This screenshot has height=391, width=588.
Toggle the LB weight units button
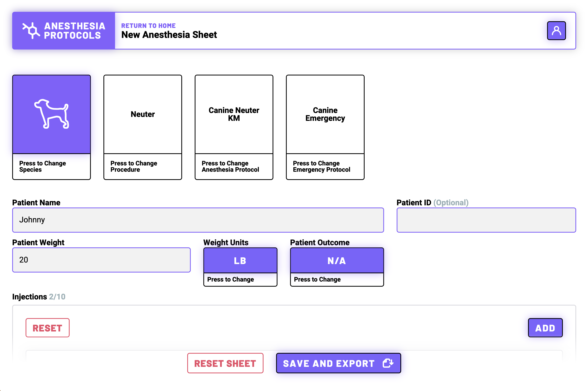(240, 261)
